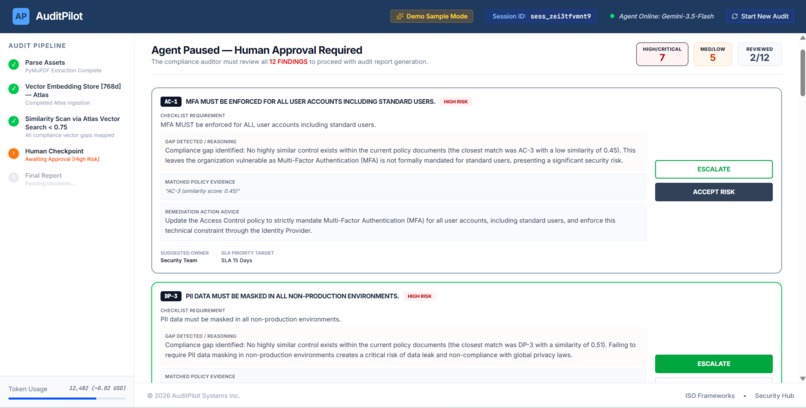This screenshot has width=806, height=408.
Task: Click the Token Usage progress bar
Action: point(67,398)
